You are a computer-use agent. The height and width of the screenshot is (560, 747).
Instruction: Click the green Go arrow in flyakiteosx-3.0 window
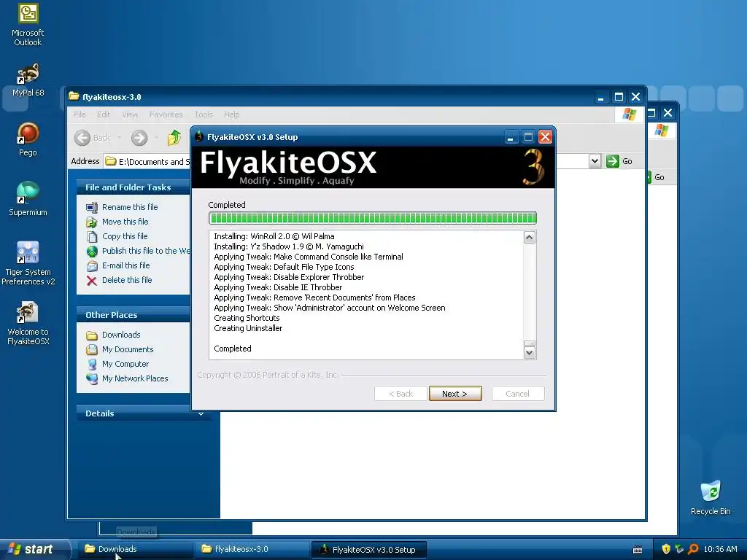pos(613,161)
